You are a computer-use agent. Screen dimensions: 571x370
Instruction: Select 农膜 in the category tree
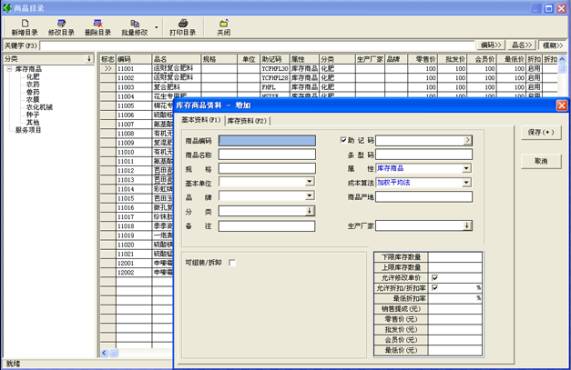pyautogui.click(x=33, y=99)
